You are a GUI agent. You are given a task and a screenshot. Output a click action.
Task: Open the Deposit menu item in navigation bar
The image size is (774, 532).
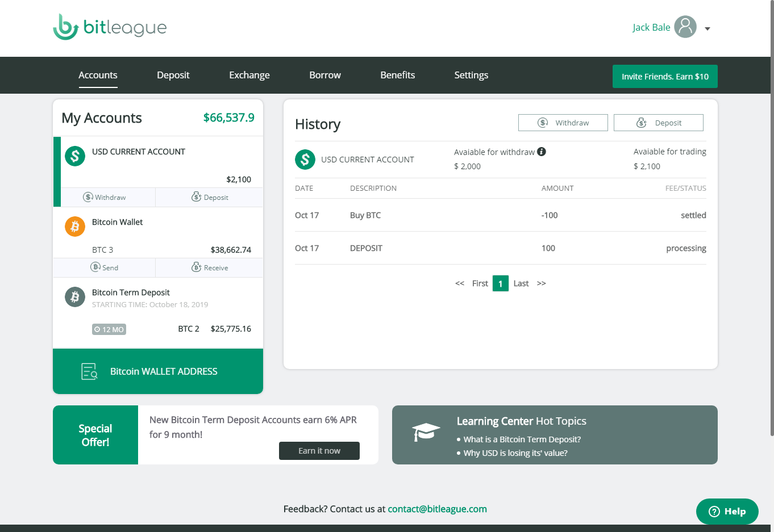tap(173, 75)
